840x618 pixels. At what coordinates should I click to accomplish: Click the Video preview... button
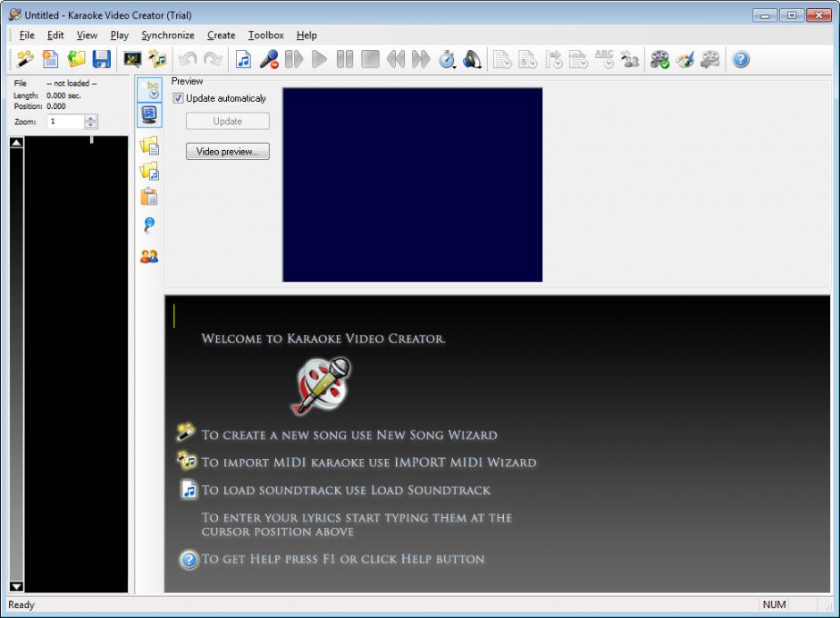tap(228, 152)
